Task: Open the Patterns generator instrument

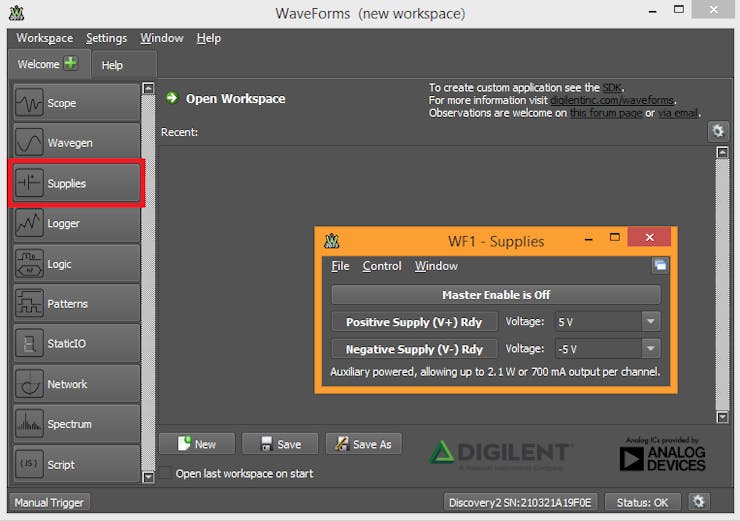Action: [76, 303]
